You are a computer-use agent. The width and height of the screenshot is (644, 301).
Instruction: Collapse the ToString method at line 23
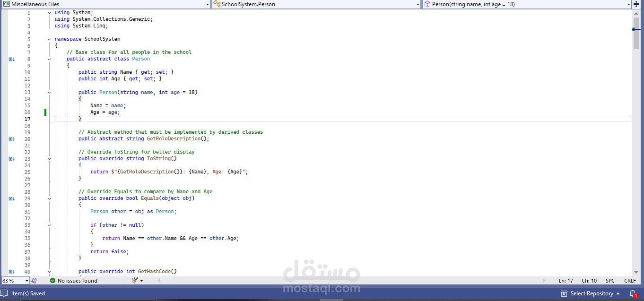(x=50, y=159)
